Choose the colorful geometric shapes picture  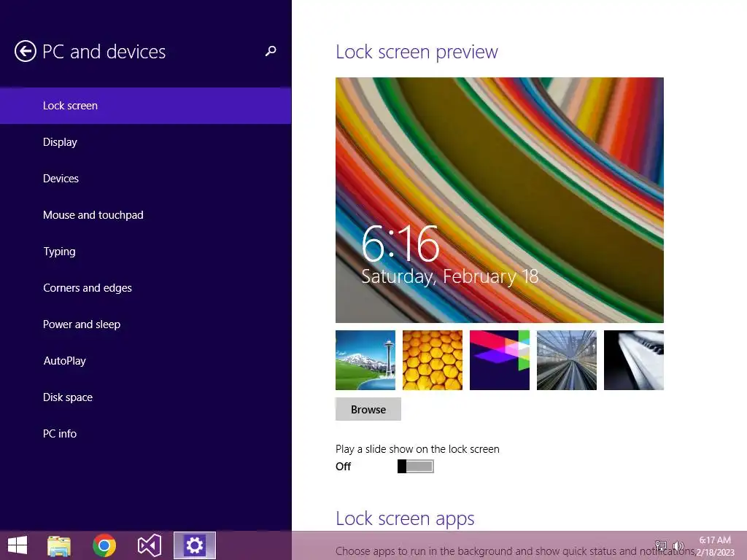coord(500,360)
